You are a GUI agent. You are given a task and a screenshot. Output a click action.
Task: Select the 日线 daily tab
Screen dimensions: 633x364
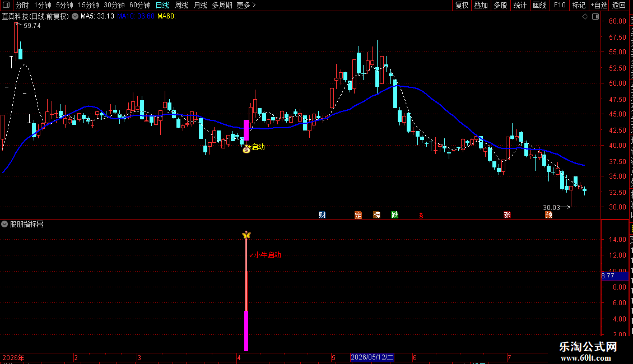pos(162,5)
